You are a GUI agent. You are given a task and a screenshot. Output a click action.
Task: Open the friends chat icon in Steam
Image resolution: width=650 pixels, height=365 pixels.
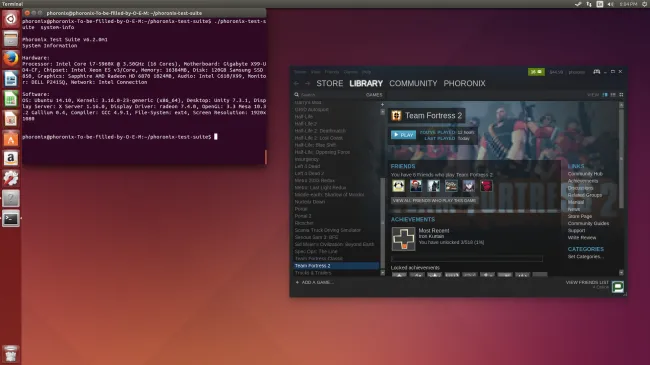[618, 287]
